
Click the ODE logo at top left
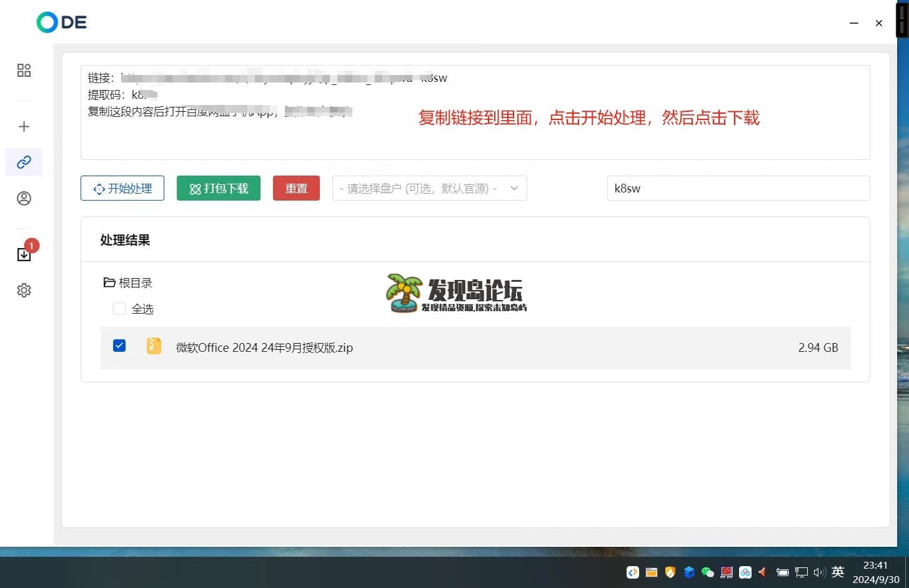(61, 22)
